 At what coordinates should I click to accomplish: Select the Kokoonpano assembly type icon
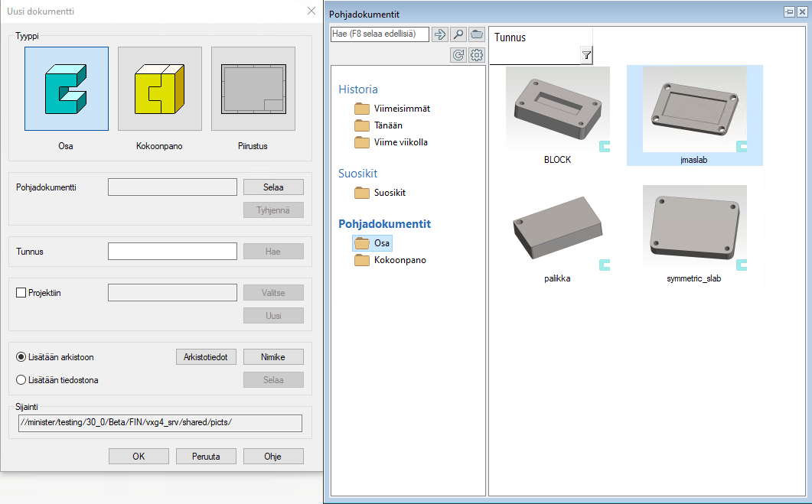(x=159, y=89)
